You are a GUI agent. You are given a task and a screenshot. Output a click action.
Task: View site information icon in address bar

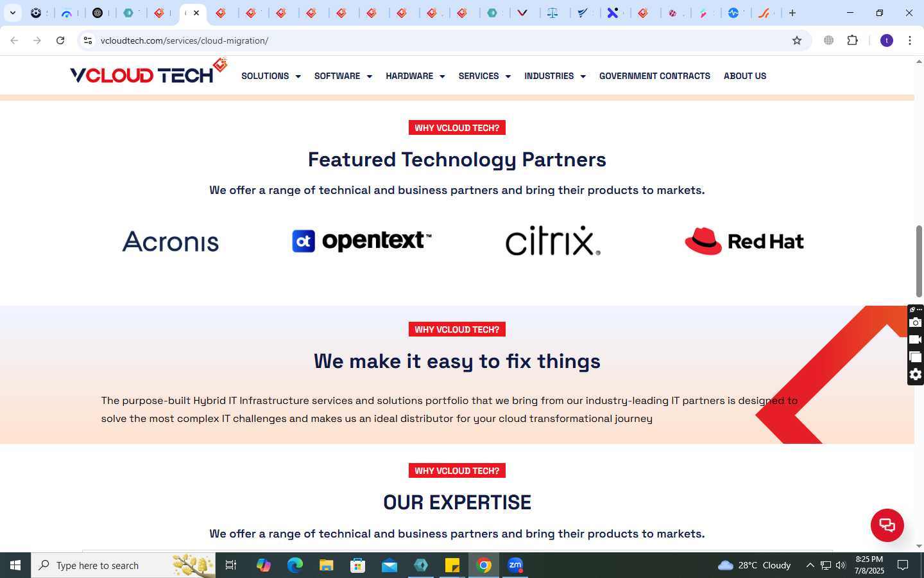coord(88,40)
